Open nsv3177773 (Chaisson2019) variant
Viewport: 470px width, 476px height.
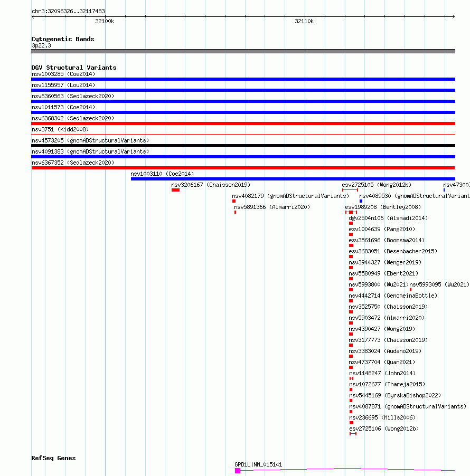click(x=388, y=340)
